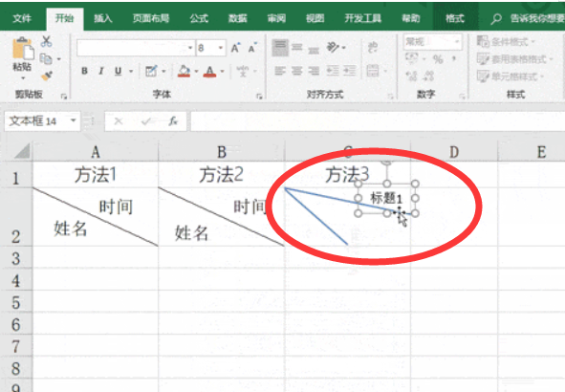Apply the red font color
The width and height of the screenshot is (565, 392).
(209, 72)
